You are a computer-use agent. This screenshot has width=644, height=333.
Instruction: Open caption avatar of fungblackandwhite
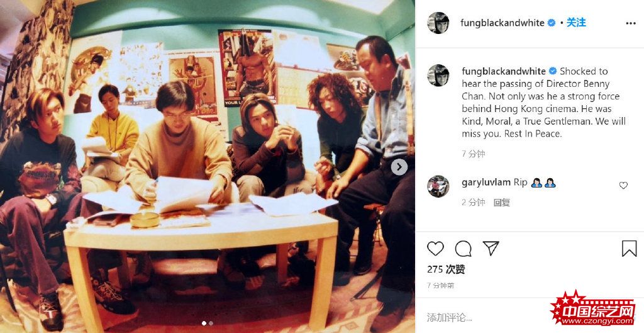438,76
